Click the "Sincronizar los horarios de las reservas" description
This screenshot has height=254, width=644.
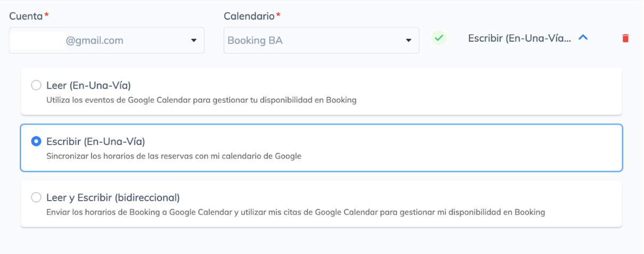pyautogui.click(x=174, y=156)
